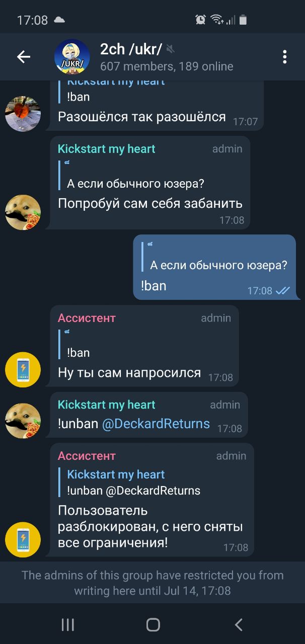
Task: Tap the 'Разошёлся так разошёлся' message
Action: pyautogui.click(x=142, y=117)
